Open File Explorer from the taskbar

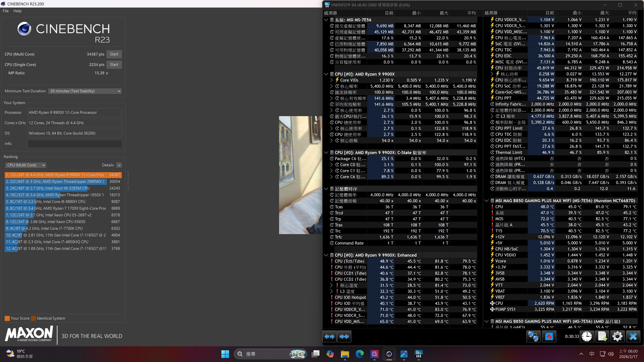(x=345, y=354)
